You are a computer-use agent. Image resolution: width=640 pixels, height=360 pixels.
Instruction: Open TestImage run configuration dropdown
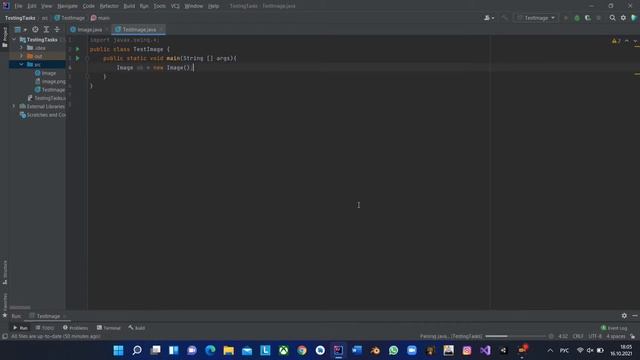coord(536,18)
